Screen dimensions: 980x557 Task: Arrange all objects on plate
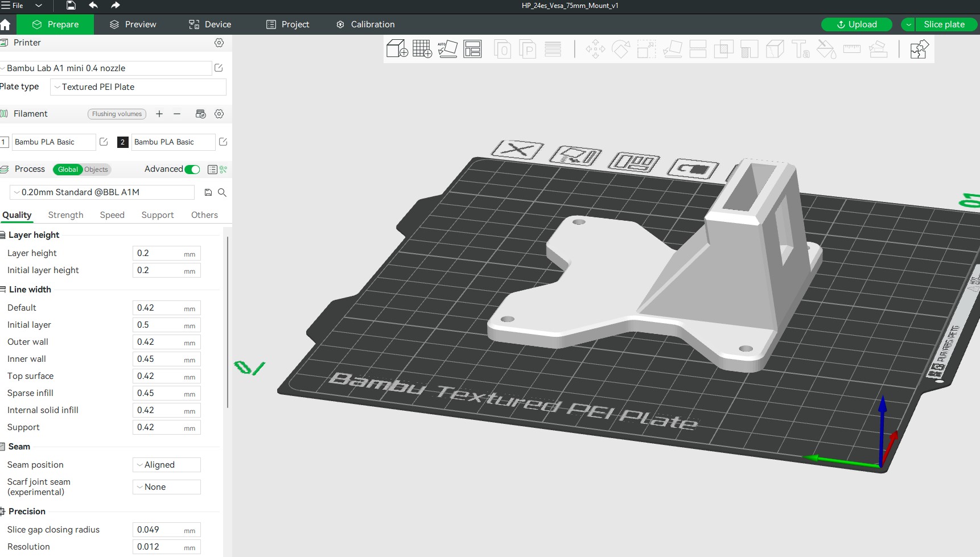pyautogui.click(x=472, y=49)
